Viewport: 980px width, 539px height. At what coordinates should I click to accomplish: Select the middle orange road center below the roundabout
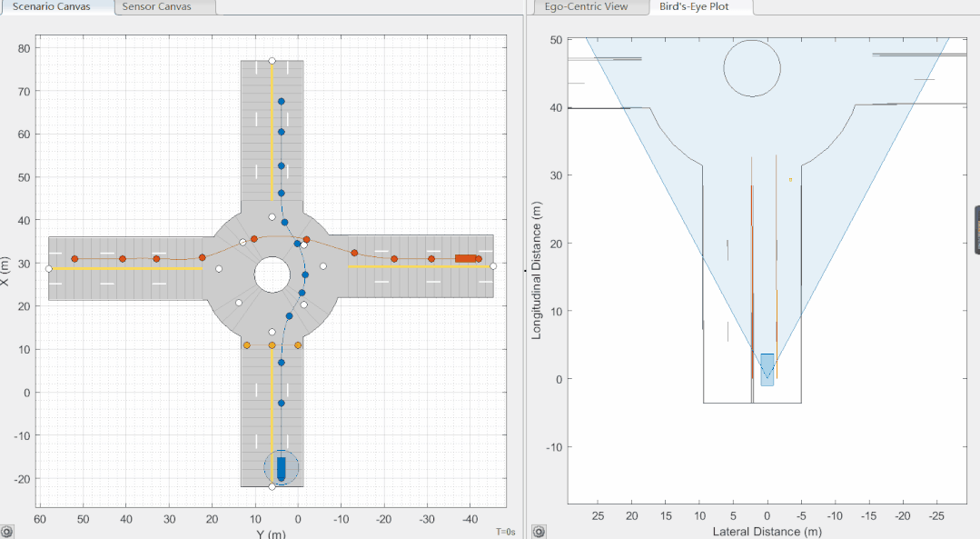[272, 345]
